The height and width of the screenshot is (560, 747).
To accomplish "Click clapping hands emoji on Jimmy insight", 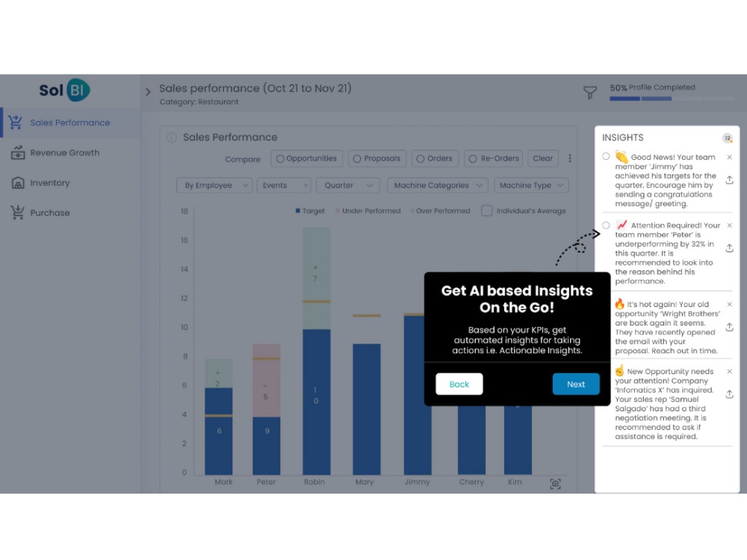I will pos(622,157).
